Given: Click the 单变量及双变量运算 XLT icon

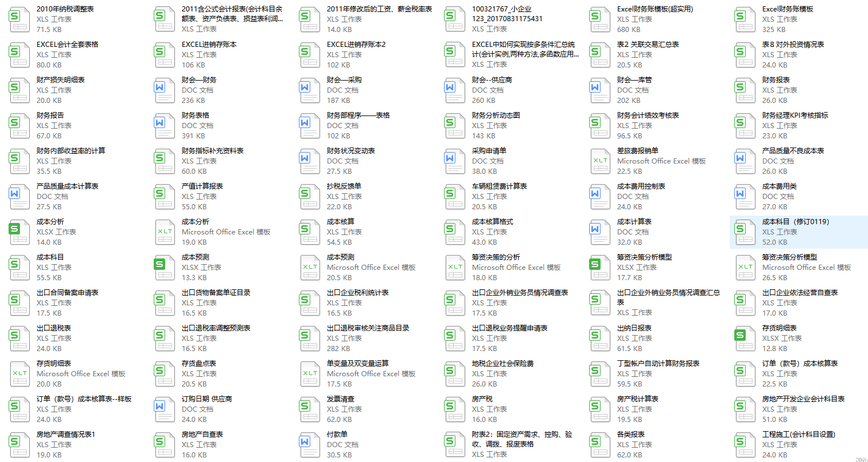Looking at the screenshot, I should point(310,374).
